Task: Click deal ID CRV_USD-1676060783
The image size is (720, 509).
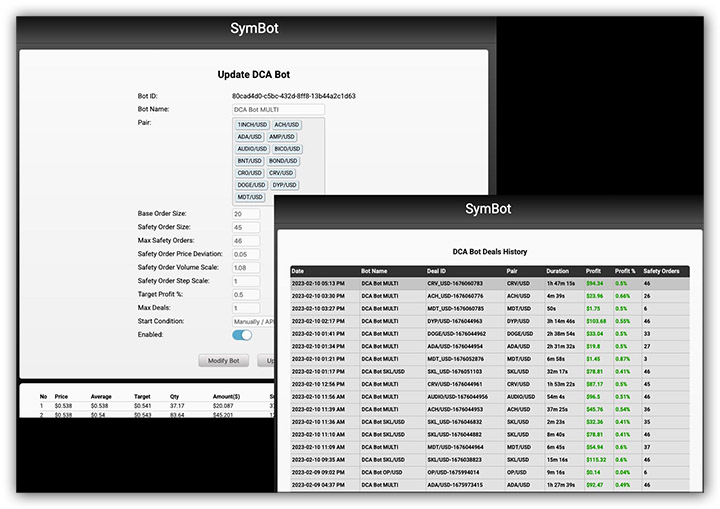Action: pyautogui.click(x=455, y=283)
